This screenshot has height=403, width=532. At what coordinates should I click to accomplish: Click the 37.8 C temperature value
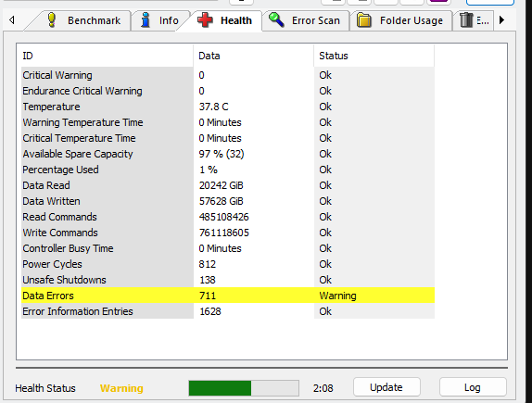pyautogui.click(x=213, y=107)
